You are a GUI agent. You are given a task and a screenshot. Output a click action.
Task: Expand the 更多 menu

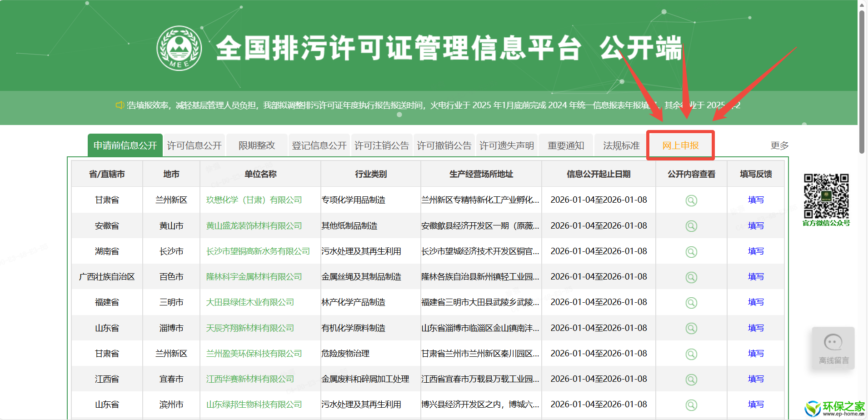point(779,145)
